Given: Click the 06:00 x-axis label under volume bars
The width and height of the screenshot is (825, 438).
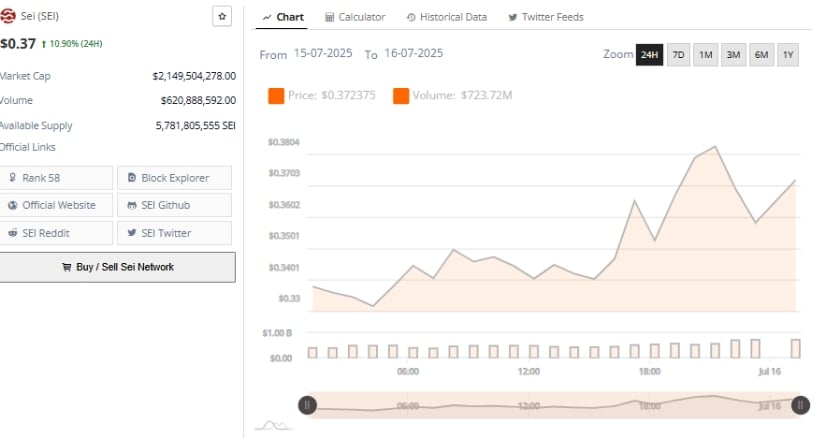Looking at the screenshot, I should [x=408, y=372].
